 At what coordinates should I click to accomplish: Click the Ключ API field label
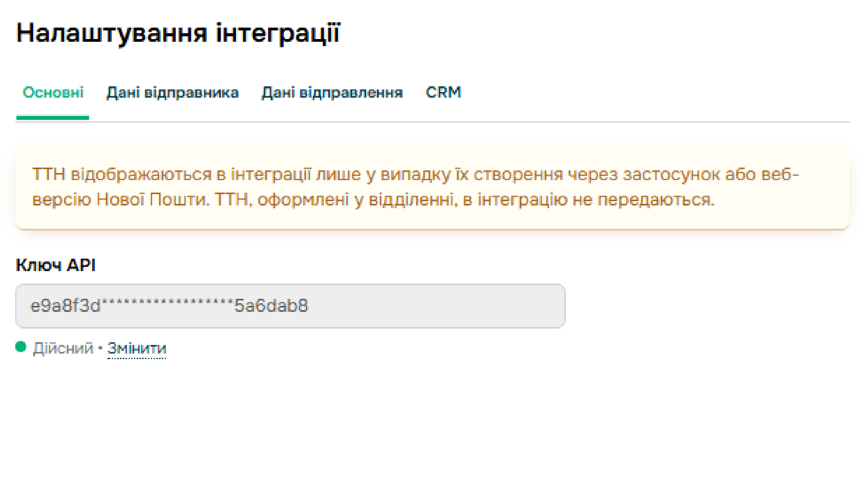(56, 265)
